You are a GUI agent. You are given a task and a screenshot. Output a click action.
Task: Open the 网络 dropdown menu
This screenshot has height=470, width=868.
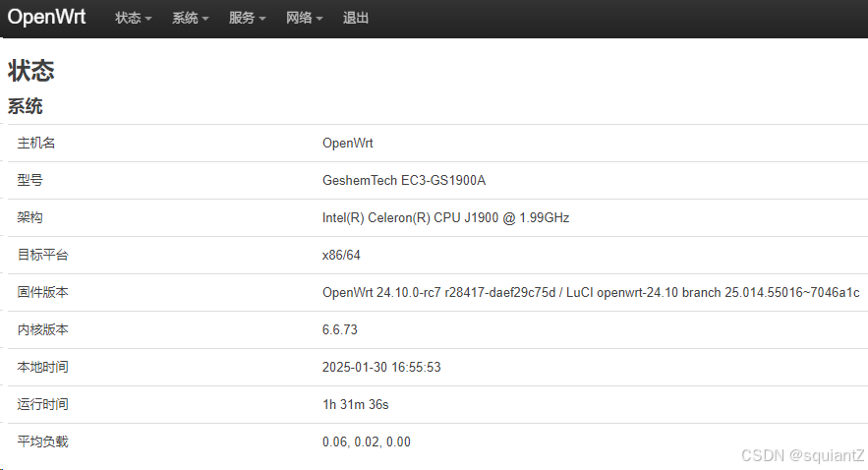305,19
